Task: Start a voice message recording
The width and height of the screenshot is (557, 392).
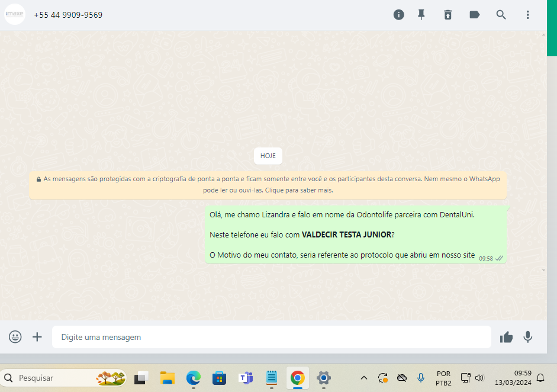Action: pyautogui.click(x=528, y=336)
